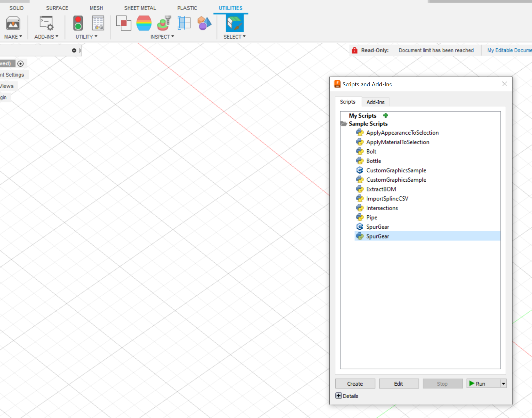Select the Intersections script
Image resolution: width=532 pixels, height=418 pixels.
pyautogui.click(x=382, y=208)
